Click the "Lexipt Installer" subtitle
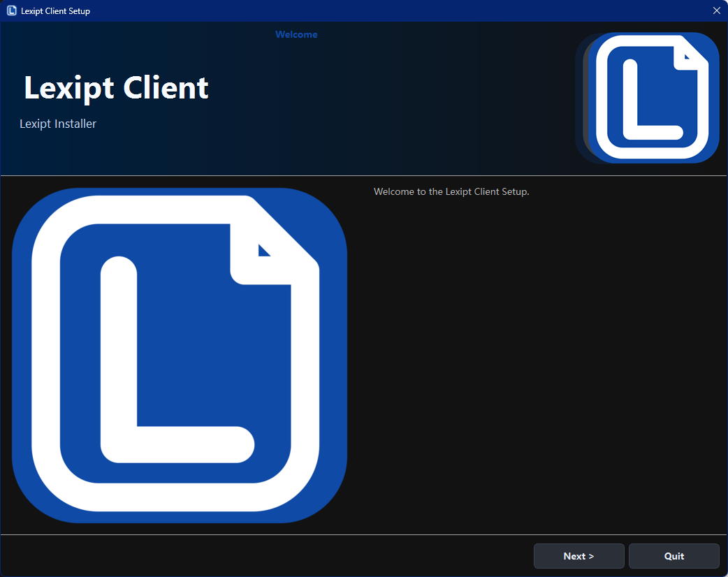The width and height of the screenshot is (728, 577). click(58, 124)
